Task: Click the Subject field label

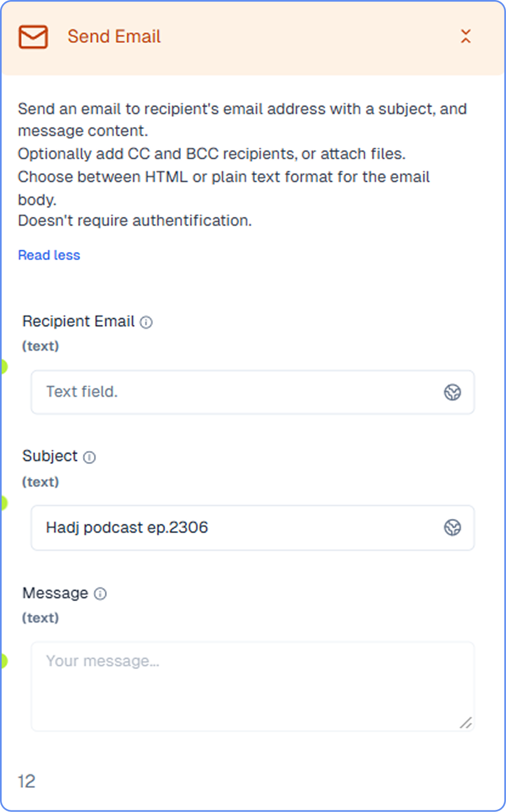Action: click(50, 456)
